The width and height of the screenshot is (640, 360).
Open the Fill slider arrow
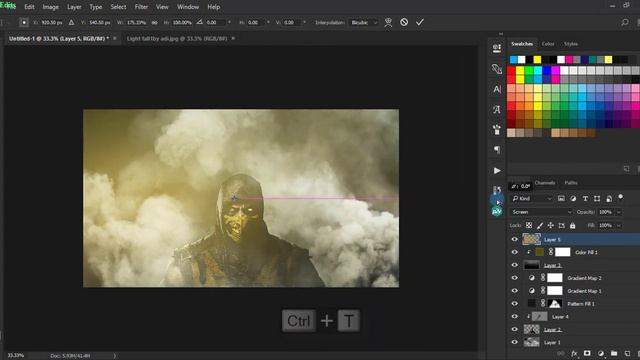coord(619,225)
